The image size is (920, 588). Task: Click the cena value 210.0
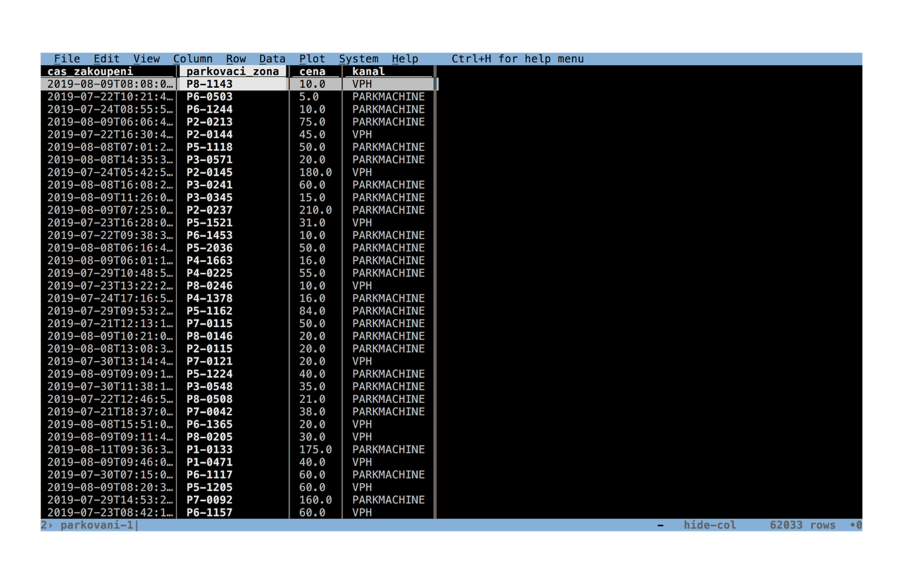click(x=316, y=210)
